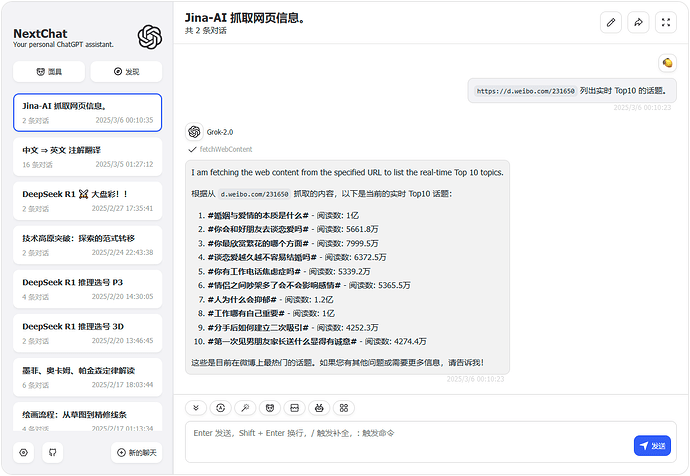Click the 共 2 条对话 subtitle
The image size is (690, 476).
click(206, 31)
